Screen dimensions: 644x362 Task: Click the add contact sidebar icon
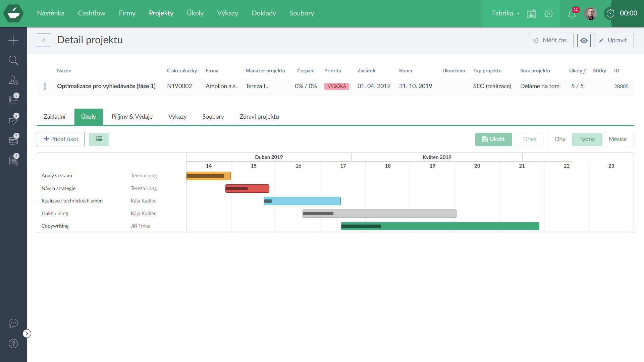point(13,80)
